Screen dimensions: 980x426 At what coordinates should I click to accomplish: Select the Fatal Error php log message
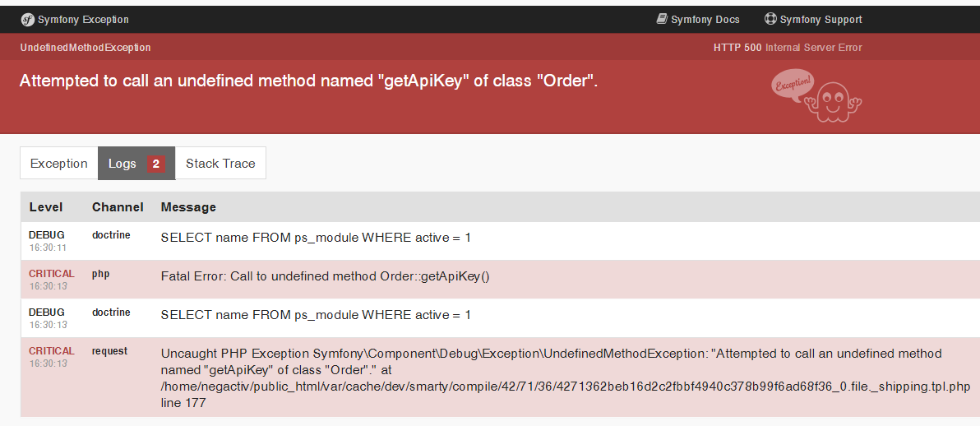click(x=325, y=276)
